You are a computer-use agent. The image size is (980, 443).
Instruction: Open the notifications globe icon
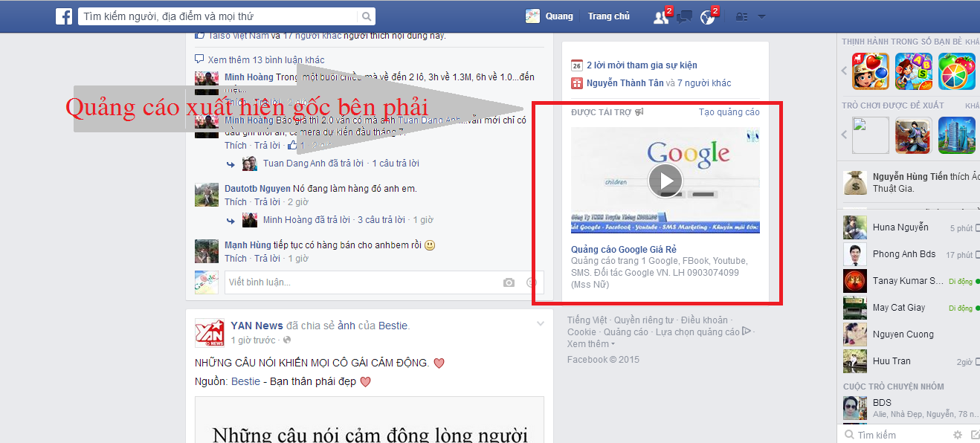click(708, 17)
